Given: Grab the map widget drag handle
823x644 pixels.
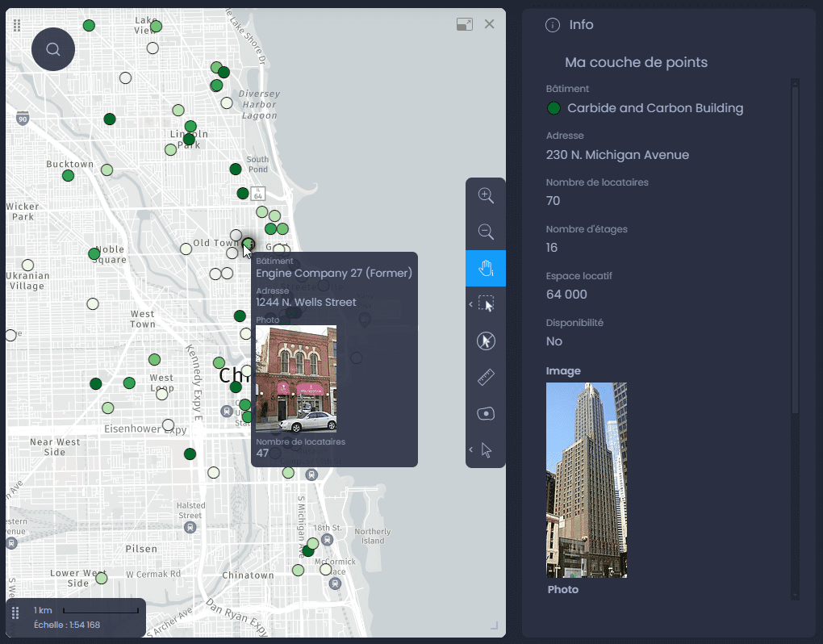Looking at the screenshot, I should [17, 25].
